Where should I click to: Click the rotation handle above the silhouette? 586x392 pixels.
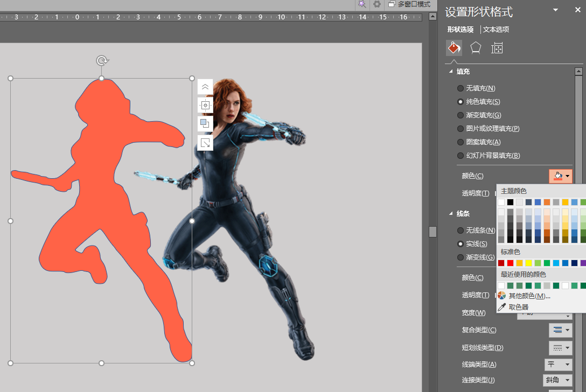click(102, 60)
